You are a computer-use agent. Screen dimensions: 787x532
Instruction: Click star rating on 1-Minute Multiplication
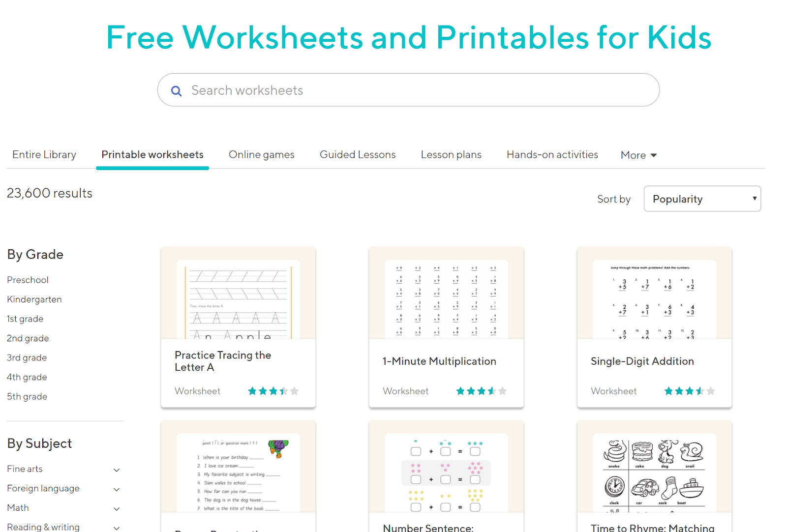pyautogui.click(x=481, y=391)
